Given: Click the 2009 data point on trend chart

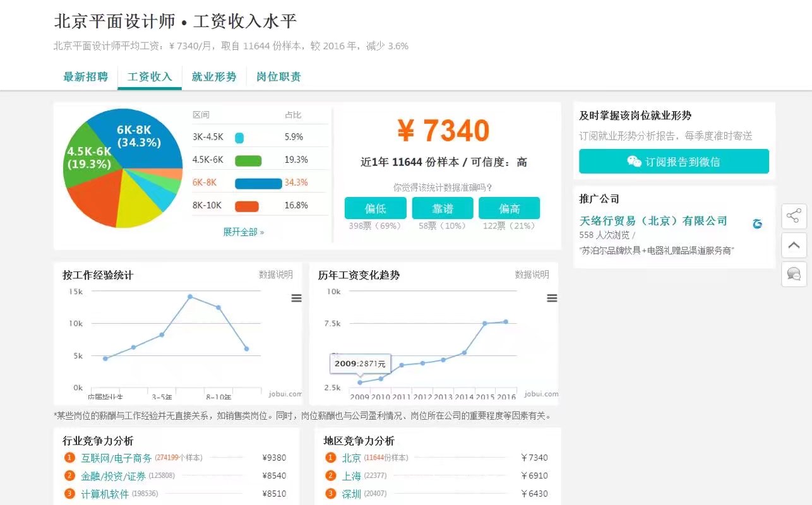Looking at the screenshot, I should pyautogui.click(x=360, y=382).
